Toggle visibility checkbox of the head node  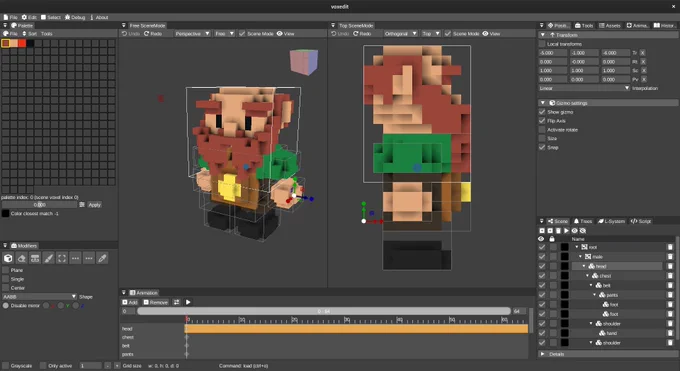542,266
